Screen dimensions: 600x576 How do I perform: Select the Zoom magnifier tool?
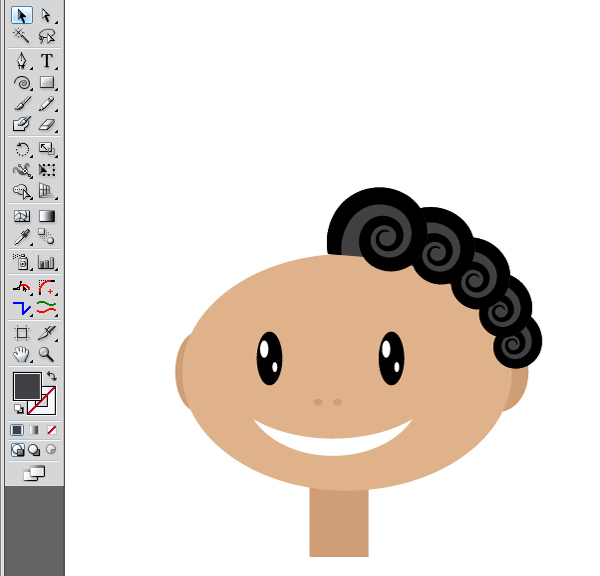click(46, 354)
